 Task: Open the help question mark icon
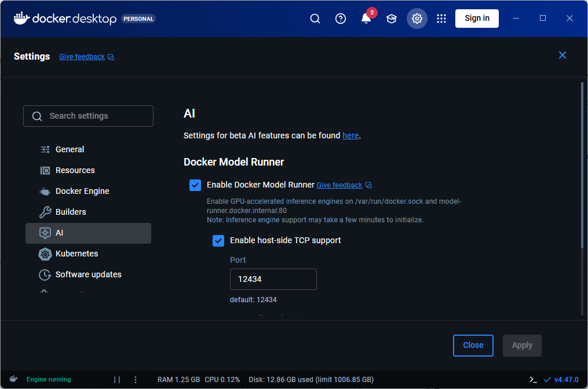341,19
